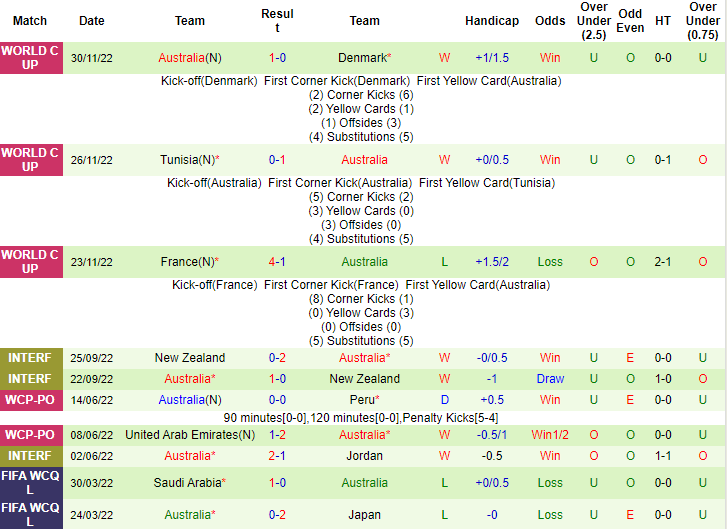Open the Peru team link
The height and width of the screenshot is (529, 727).
(x=362, y=400)
